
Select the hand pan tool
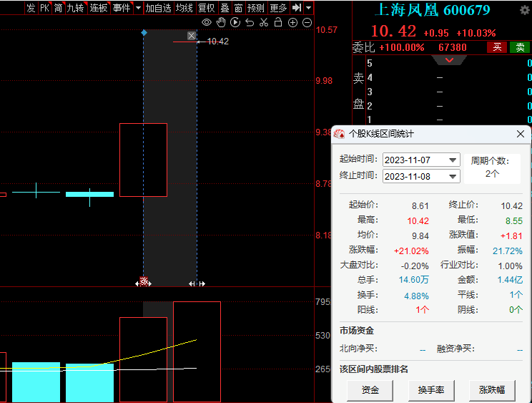[221, 23]
